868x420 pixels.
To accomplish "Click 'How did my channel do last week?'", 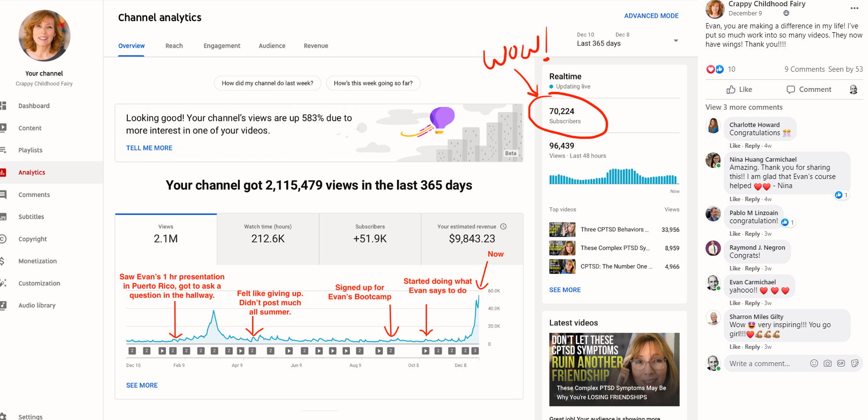I will [267, 83].
